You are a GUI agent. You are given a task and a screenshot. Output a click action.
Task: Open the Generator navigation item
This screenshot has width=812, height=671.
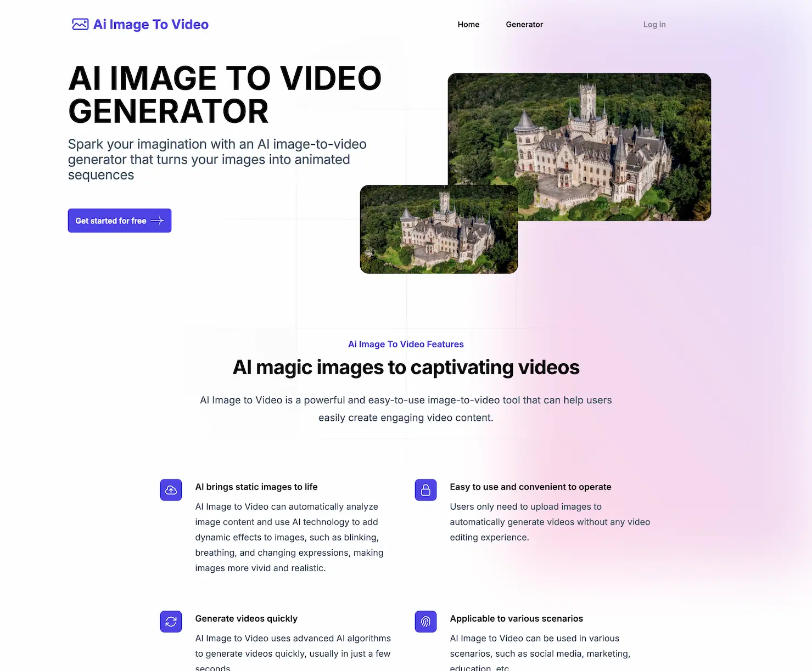(x=524, y=24)
